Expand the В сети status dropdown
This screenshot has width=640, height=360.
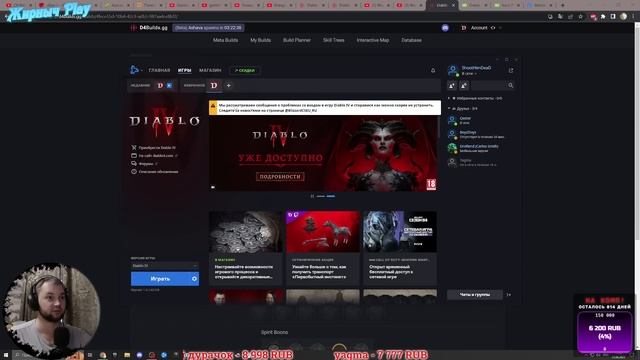click(469, 73)
